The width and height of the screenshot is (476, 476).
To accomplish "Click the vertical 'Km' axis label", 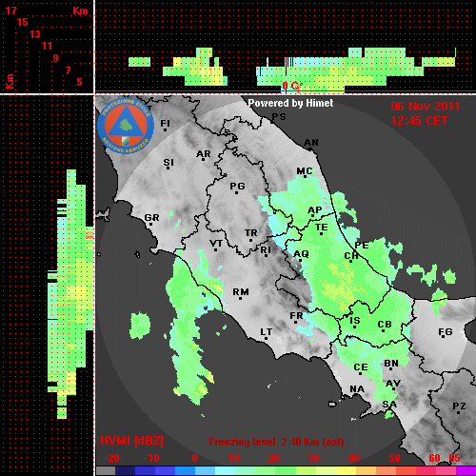I will (10, 81).
